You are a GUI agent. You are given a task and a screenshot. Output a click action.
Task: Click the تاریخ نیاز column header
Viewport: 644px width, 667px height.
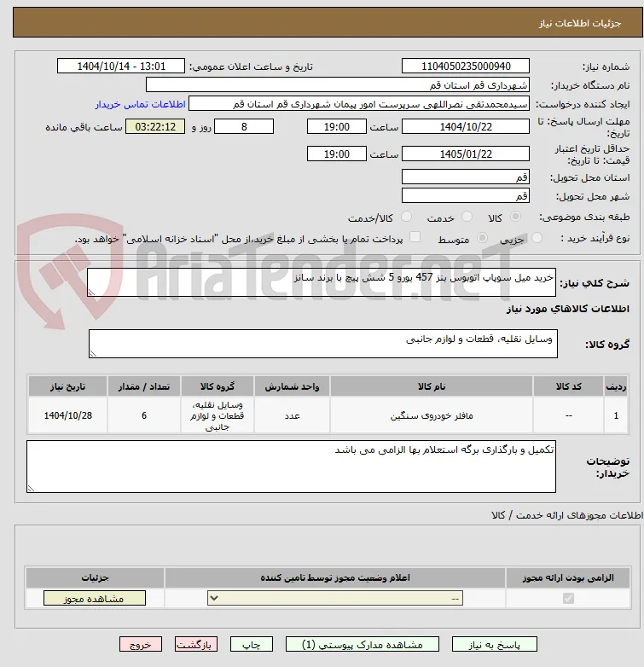[67, 386]
